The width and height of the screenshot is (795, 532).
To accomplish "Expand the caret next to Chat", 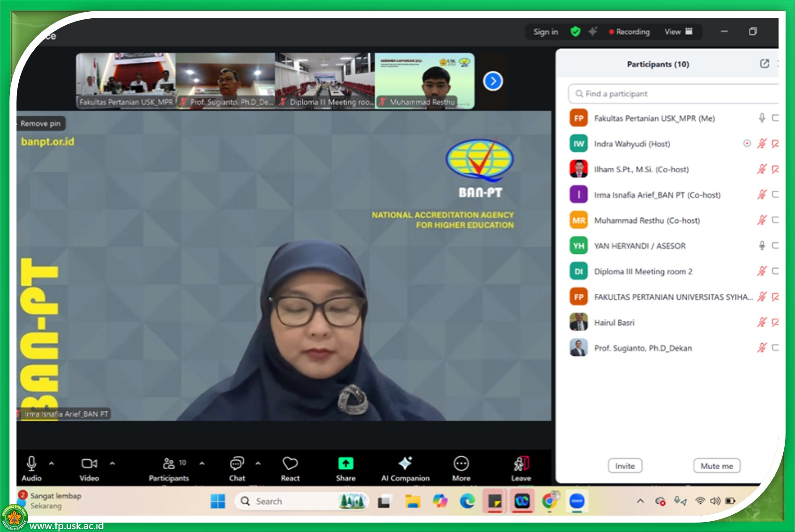I will 258,464.
